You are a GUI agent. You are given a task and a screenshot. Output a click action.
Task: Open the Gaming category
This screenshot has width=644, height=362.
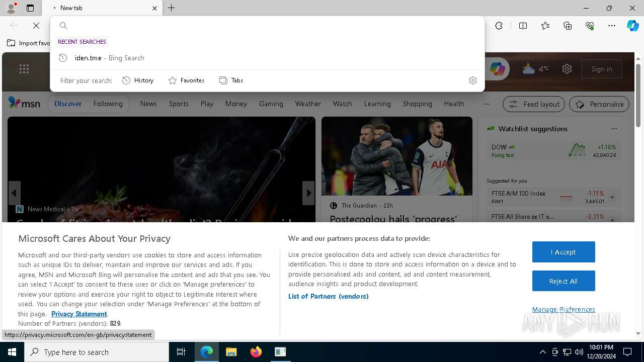pyautogui.click(x=271, y=104)
